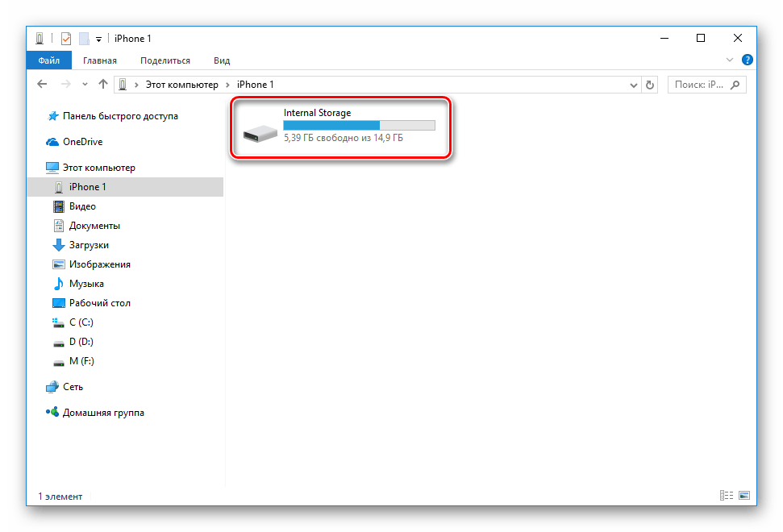Viewport: 783px width, 532px height.
Task: Switch to details view in the status bar
Action: [726, 496]
